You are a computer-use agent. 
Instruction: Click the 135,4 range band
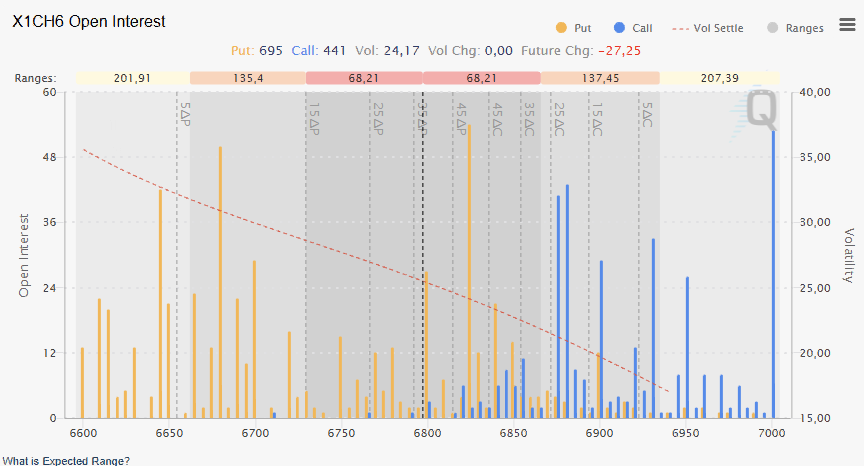[x=247, y=78]
